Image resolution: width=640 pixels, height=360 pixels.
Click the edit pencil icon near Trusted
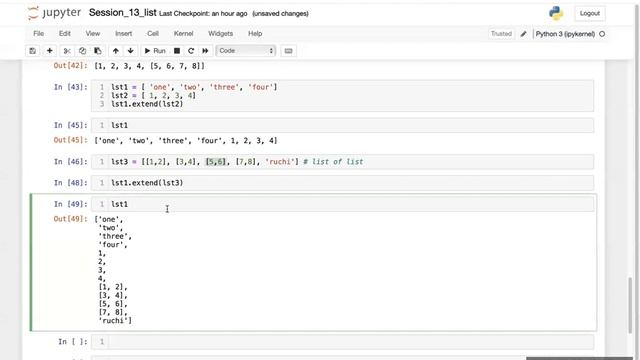point(524,34)
